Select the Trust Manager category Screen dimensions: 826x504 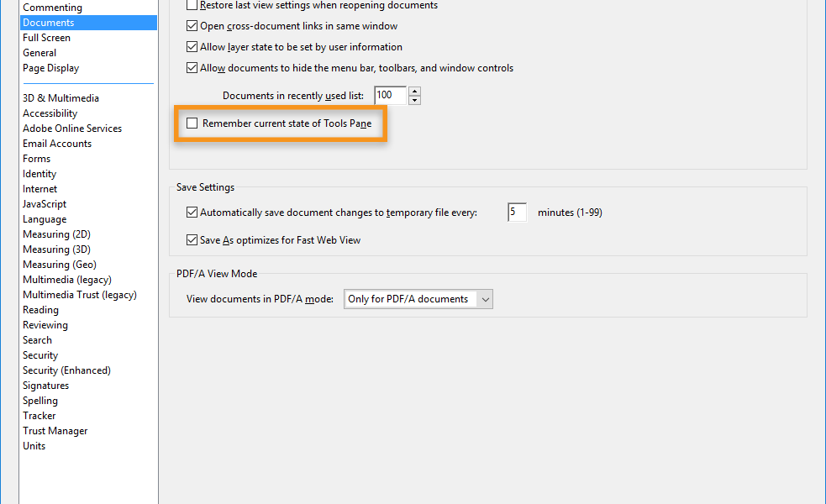[x=55, y=430]
